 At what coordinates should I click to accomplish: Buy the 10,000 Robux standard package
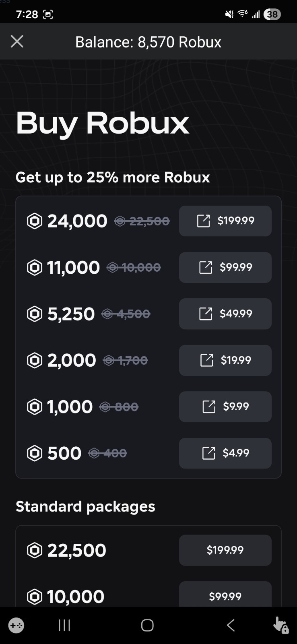pyautogui.click(x=225, y=597)
